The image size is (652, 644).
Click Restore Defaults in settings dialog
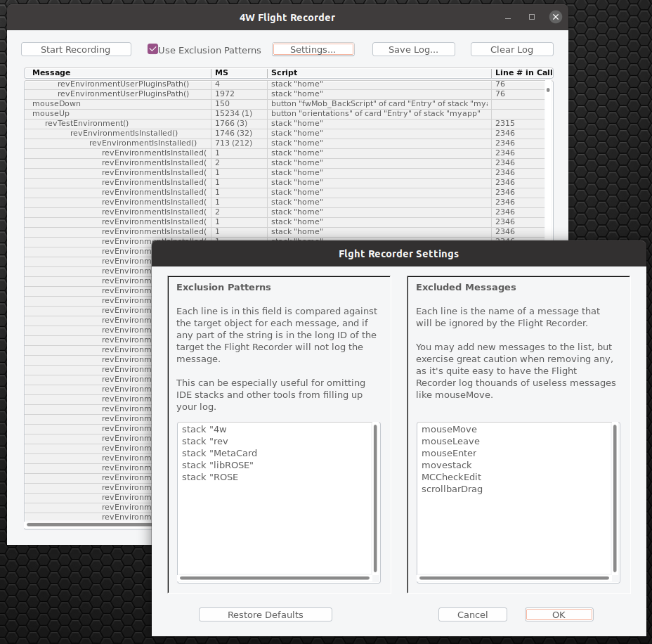pyautogui.click(x=265, y=614)
